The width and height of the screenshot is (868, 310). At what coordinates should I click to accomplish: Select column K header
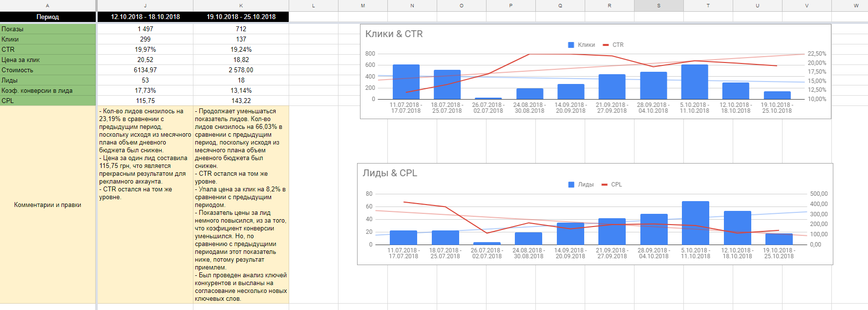click(x=241, y=5)
